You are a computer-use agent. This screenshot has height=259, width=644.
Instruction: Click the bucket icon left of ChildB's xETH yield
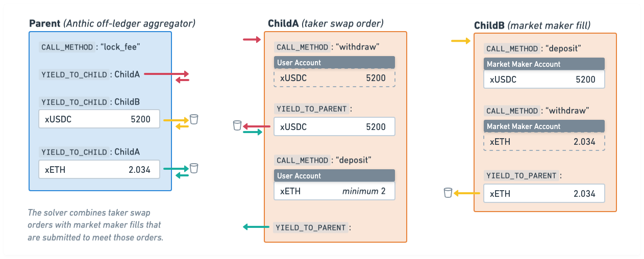coord(448,192)
